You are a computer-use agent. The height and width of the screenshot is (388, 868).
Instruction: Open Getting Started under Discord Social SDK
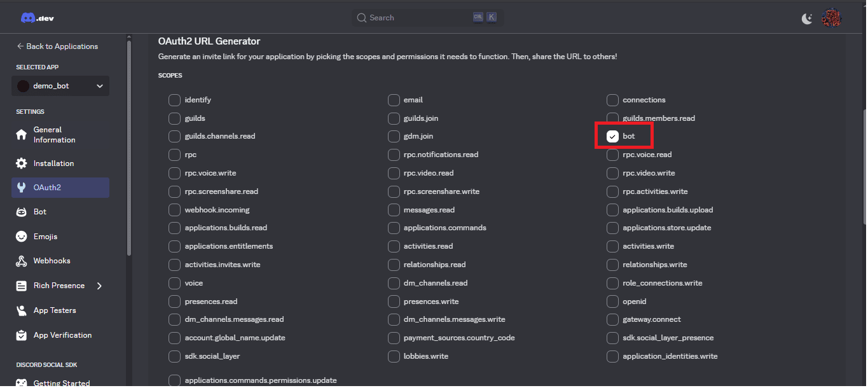coord(60,383)
